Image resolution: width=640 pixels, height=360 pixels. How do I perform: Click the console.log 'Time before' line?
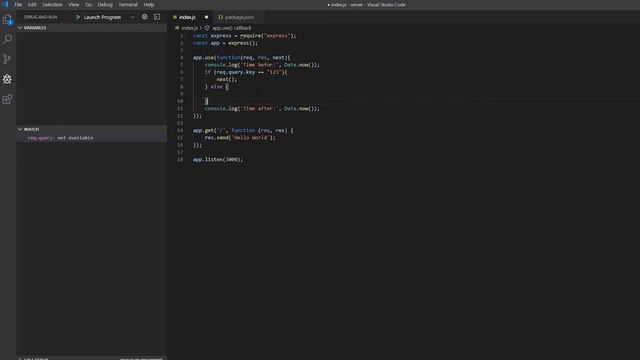[262, 65]
